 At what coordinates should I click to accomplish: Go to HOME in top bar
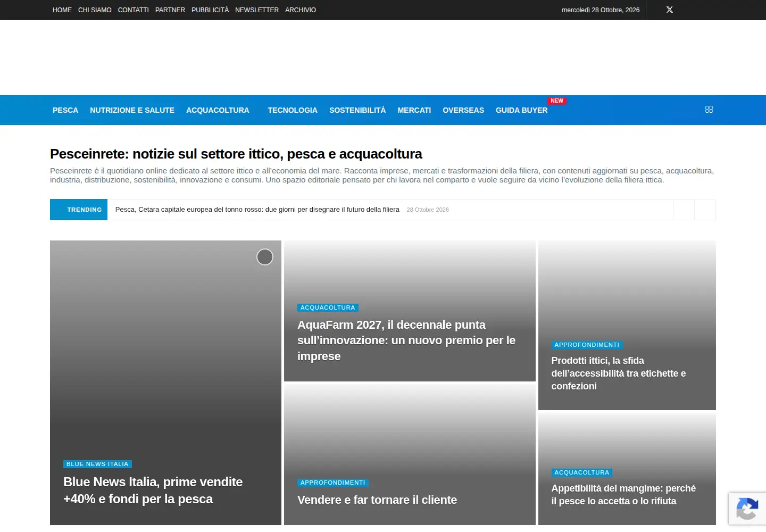coord(62,10)
